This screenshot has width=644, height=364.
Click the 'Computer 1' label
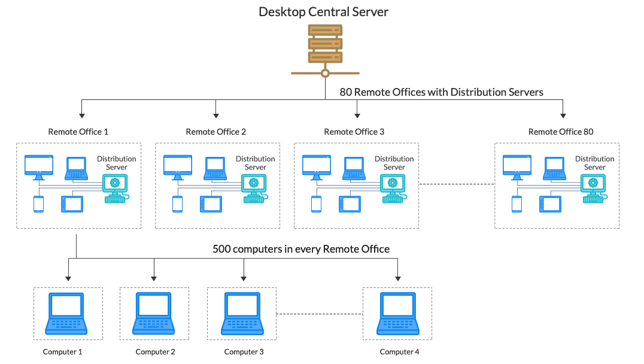pos(62,352)
